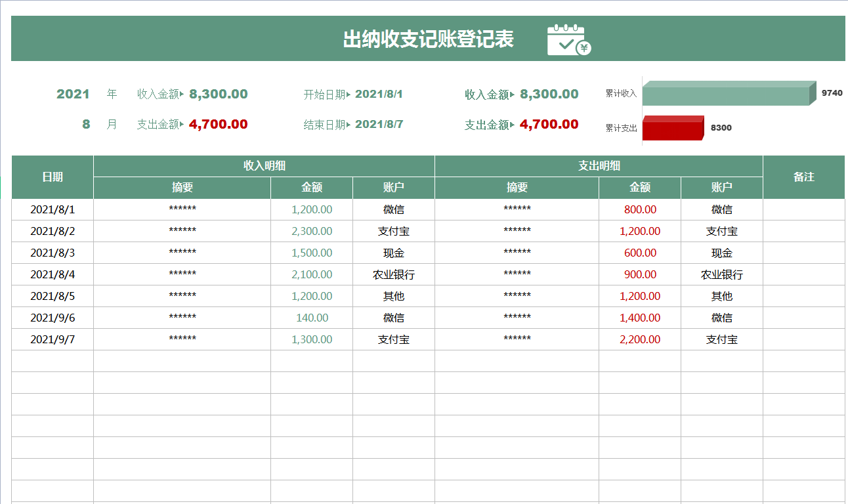Select expense account 微信 in 2021/8/1 row
The height and width of the screenshot is (504, 848).
pyautogui.click(x=722, y=209)
